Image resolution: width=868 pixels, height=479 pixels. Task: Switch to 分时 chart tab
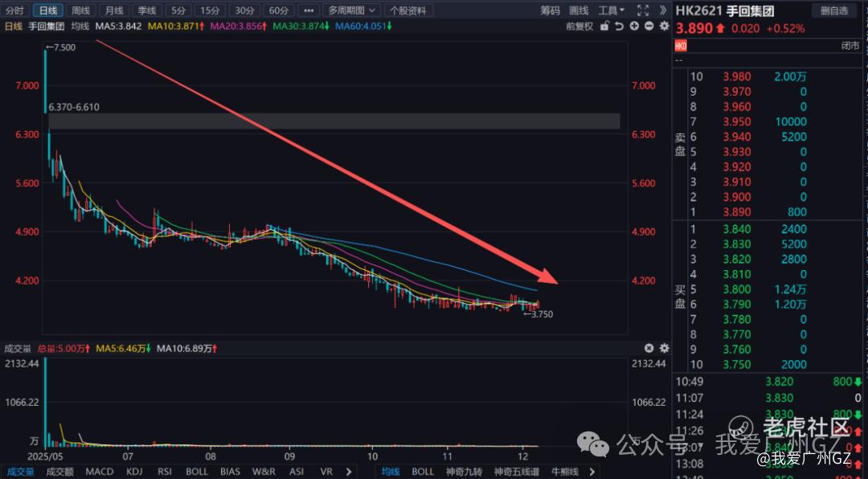(15, 10)
